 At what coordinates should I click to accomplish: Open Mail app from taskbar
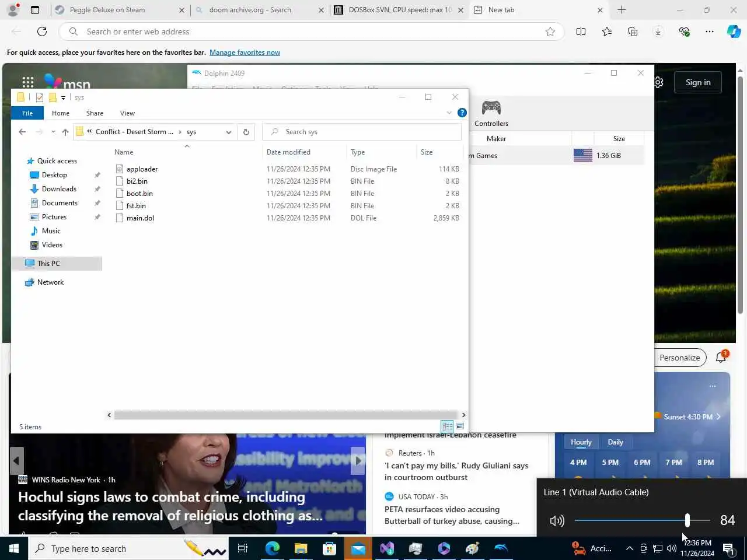[x=358, y=548]
